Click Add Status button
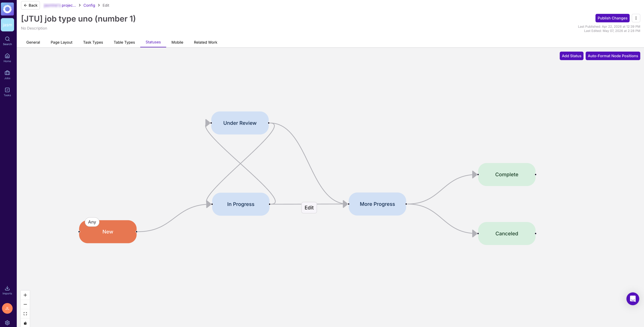The height and width of the screenshot is (327, 644). pyautogui.click(x=571, y=56)
